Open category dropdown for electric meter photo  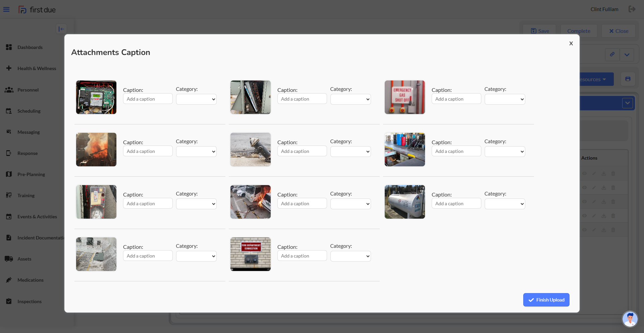pyautogui.click(x=196, y=204)
